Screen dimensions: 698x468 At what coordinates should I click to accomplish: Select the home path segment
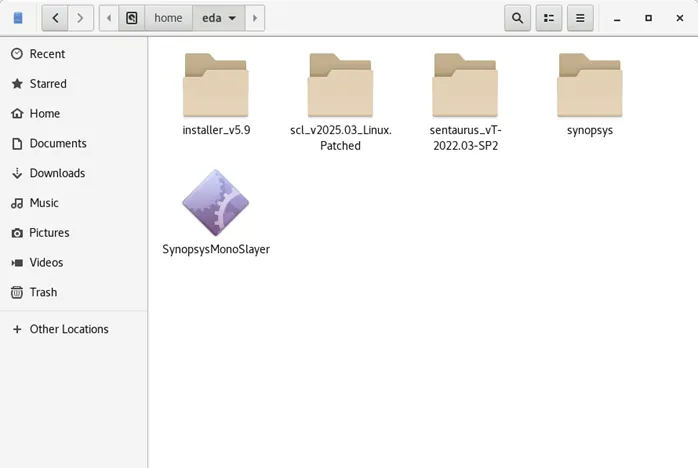tap(168, 18)
